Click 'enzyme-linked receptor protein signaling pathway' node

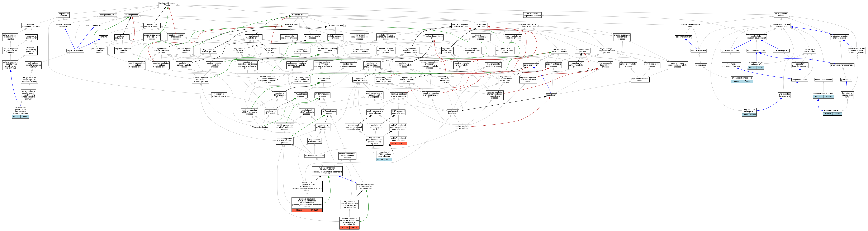(x=29, y=80)
